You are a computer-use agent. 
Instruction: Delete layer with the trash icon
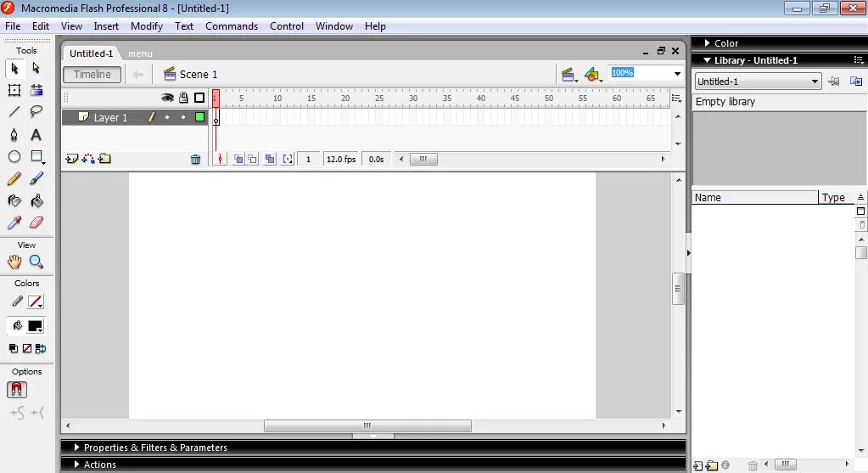click(195, 160)
